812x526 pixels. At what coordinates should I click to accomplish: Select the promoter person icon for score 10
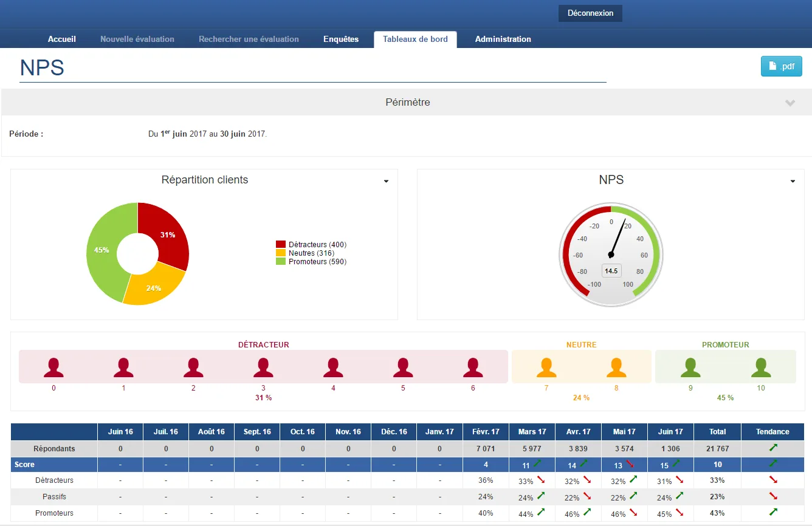(761, 367)
